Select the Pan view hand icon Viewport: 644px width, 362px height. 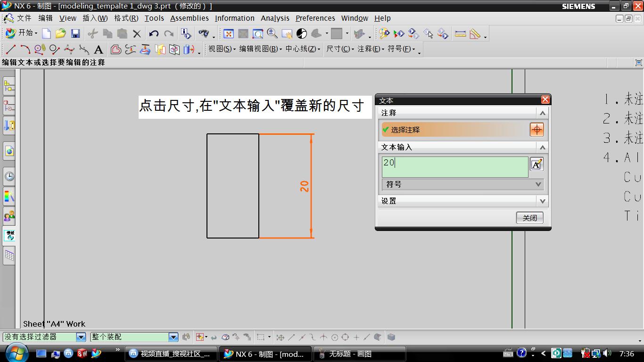pos(287,33)
